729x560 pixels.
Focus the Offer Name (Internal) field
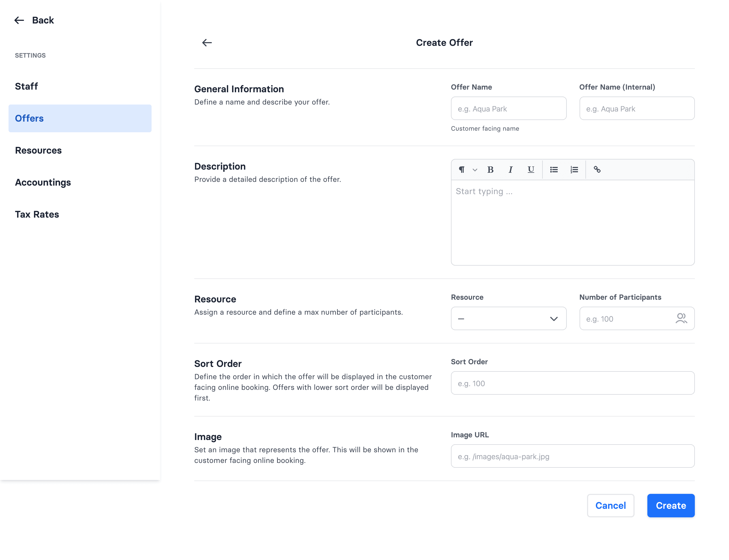(x=637, y=108)
